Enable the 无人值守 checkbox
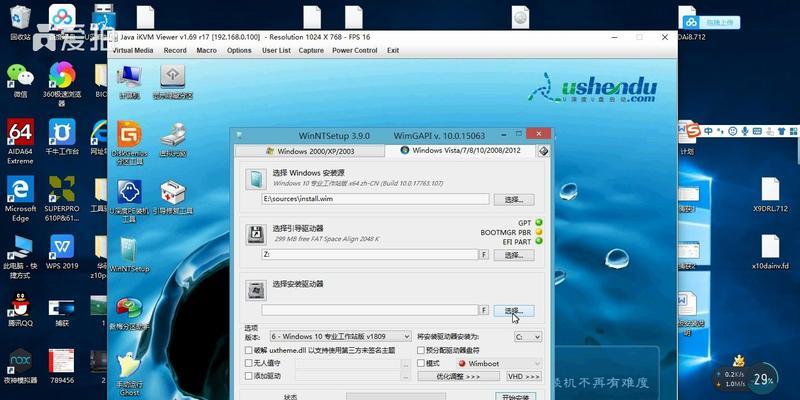Image resolution: width=800 pixels, height=400 pixels. [x=248, y=363]
